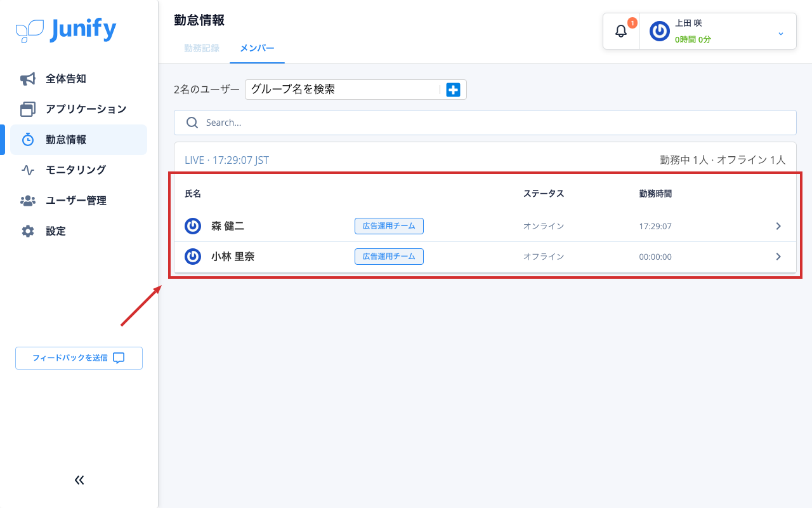The image size is (812, 508).
Task: Click 上田 咲's profile power avatar
Action: [660, 31]
